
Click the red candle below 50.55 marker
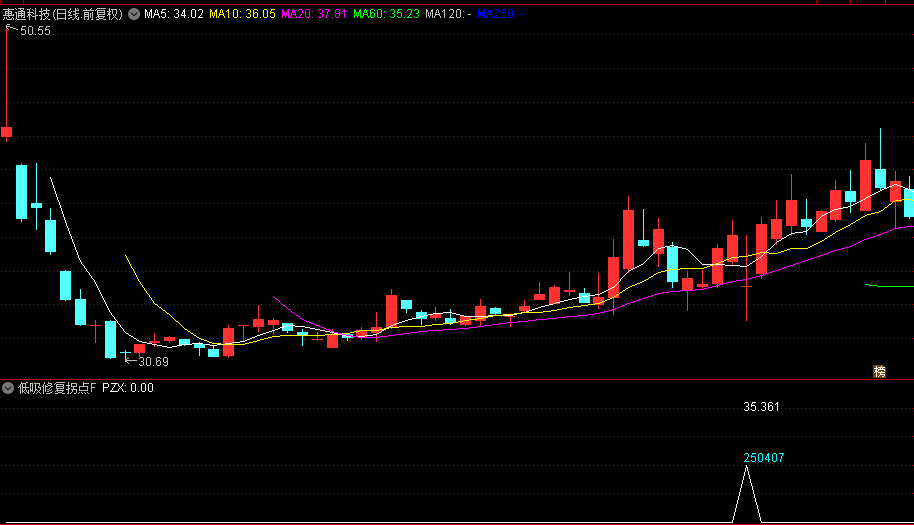pyautogui.click(x=6, y=132)
